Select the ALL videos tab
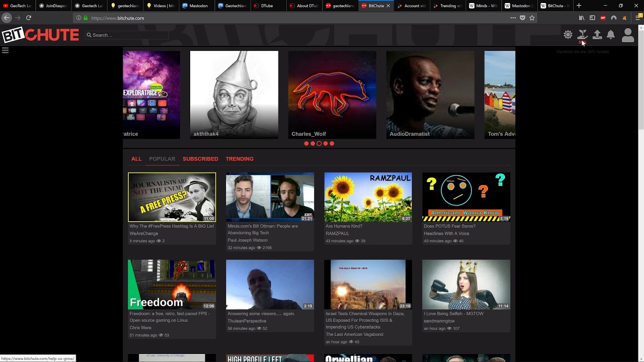This screenshot has width=644, height=362. point(136,159)
